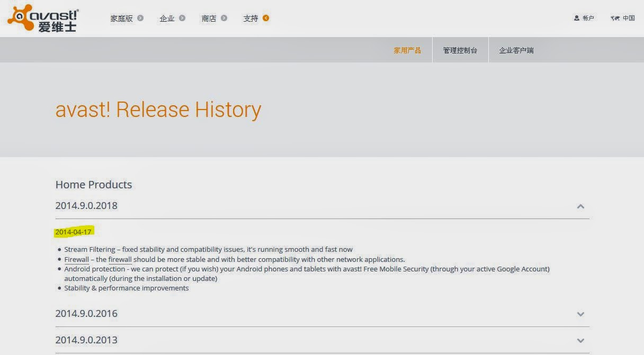Click the arrow icon beside 家庭版
The image size is (644, 355).
click(x=140, y=18)
